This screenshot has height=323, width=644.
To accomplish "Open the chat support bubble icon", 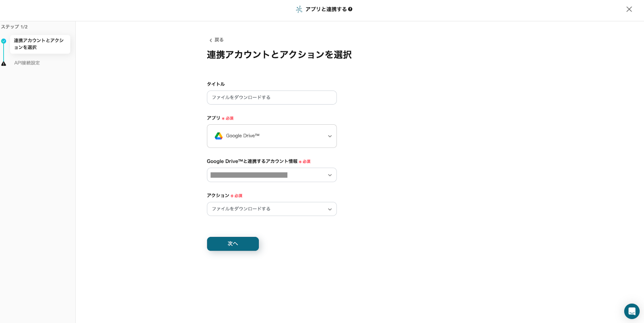I will (632, 311).
